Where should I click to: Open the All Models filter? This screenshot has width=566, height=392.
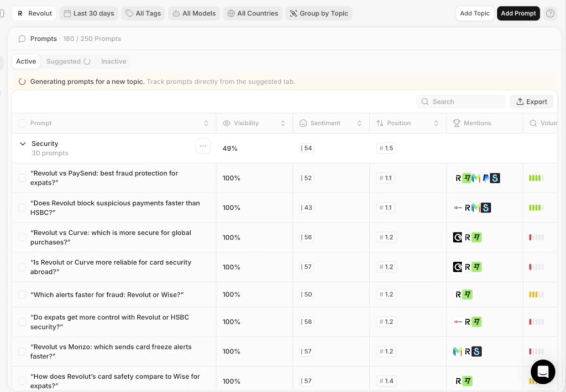pyautogui.click(x=194, y=13)
